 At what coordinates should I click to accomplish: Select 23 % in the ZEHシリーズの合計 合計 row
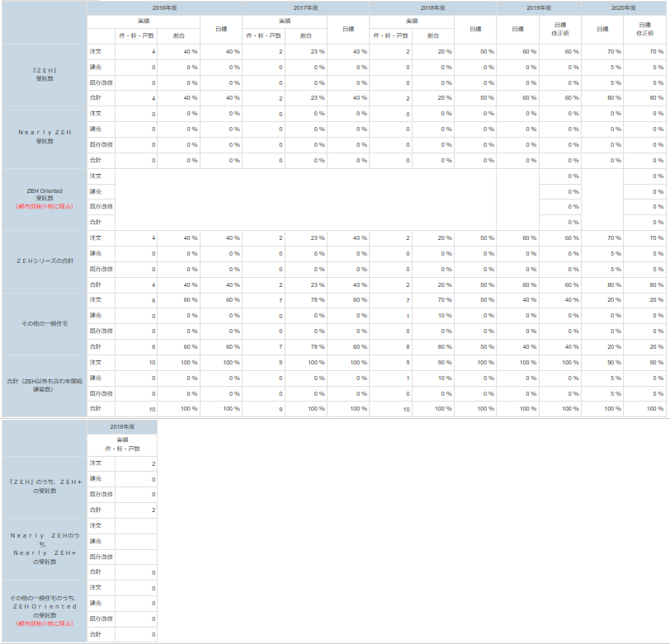306,284
